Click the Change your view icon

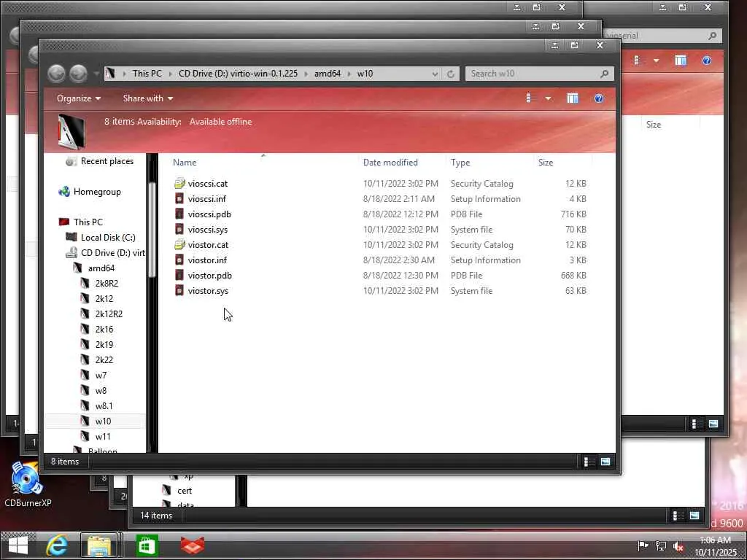(529, 98)
